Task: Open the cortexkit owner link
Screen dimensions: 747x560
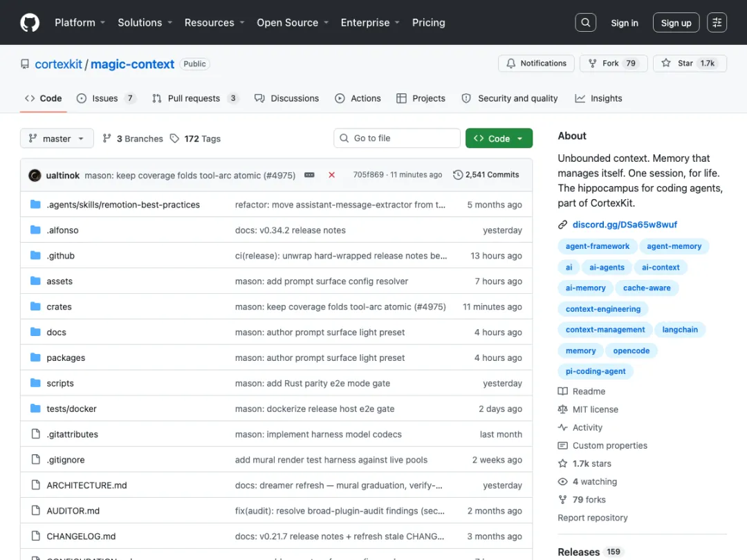Action: click(59, 64)
